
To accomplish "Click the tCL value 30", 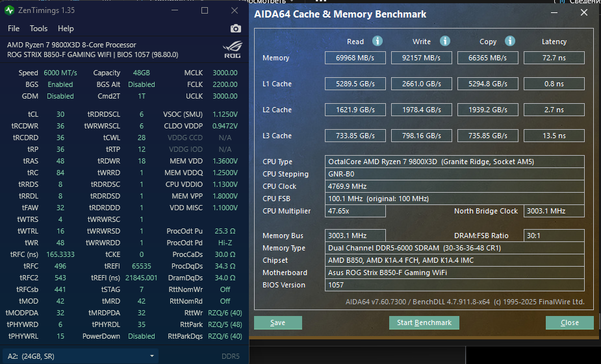I will [x=60, y=114].
